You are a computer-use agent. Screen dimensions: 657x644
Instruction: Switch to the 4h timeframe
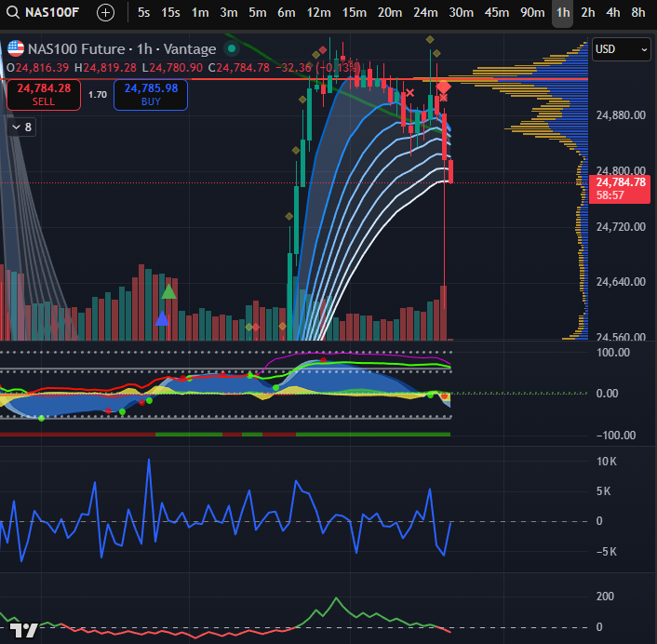point(613,13)
